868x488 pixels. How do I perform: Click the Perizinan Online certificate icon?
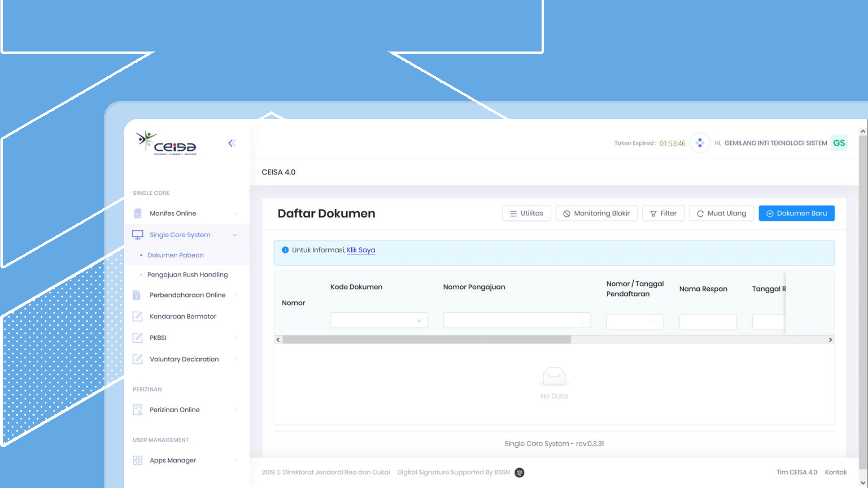point(137,410)
